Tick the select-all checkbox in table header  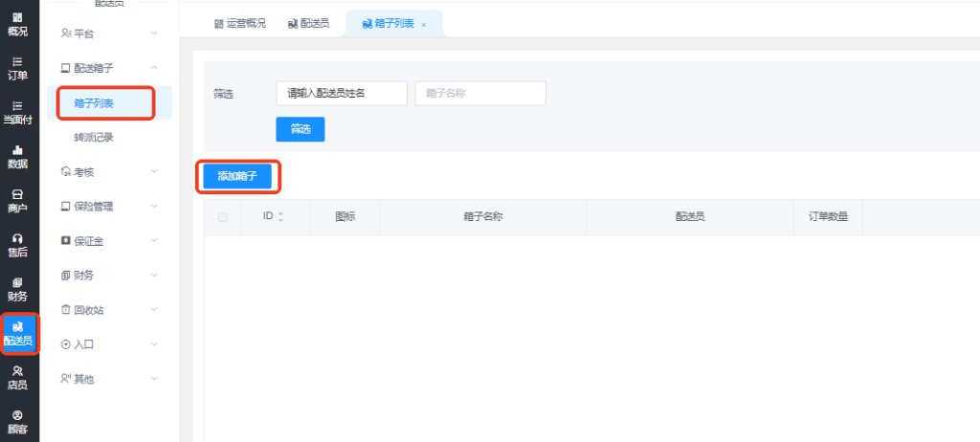222,217
